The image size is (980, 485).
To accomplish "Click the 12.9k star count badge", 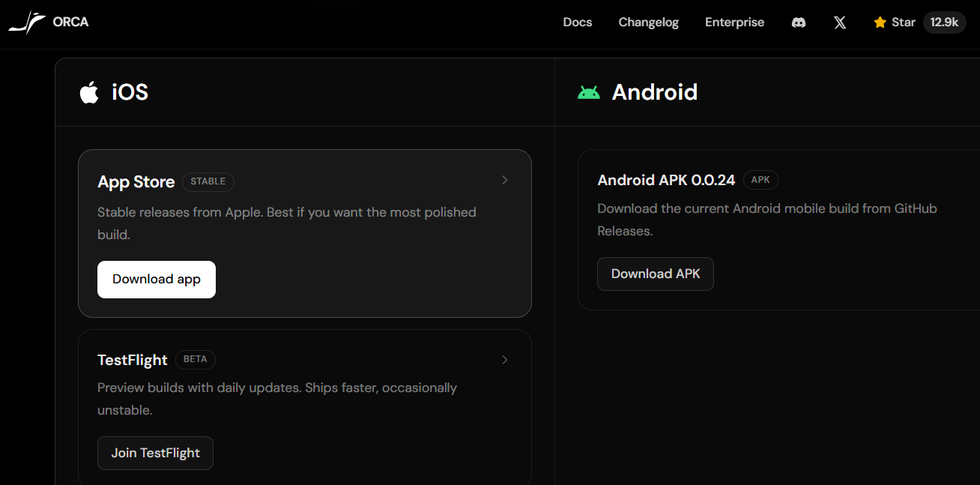I will 944,22.
